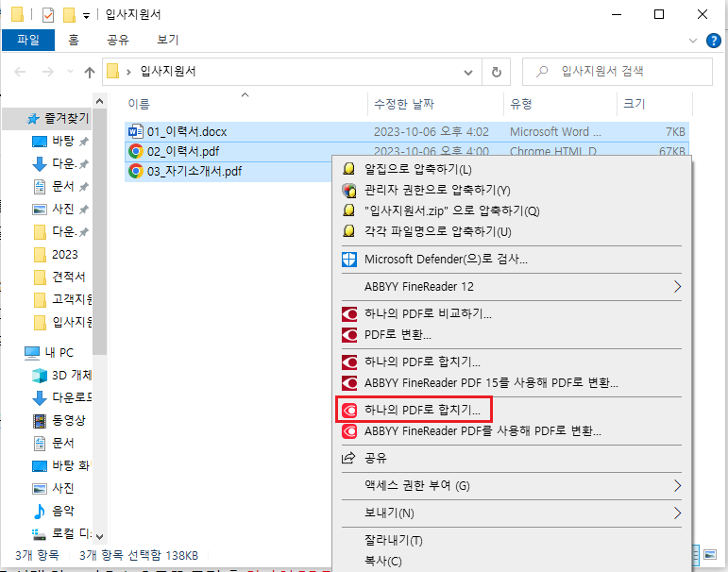Select file name 03_자기소개서.pdf

pyautogui.click(x=195, y=172)
